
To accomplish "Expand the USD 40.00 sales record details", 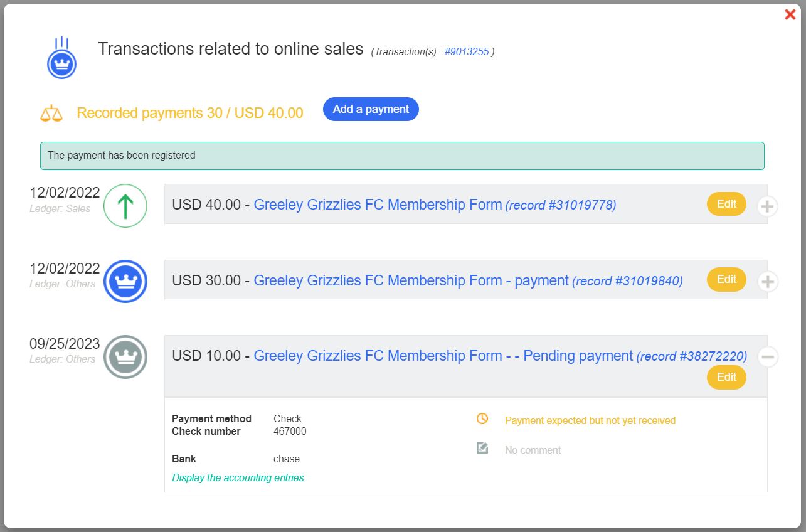I will (768, 206).
